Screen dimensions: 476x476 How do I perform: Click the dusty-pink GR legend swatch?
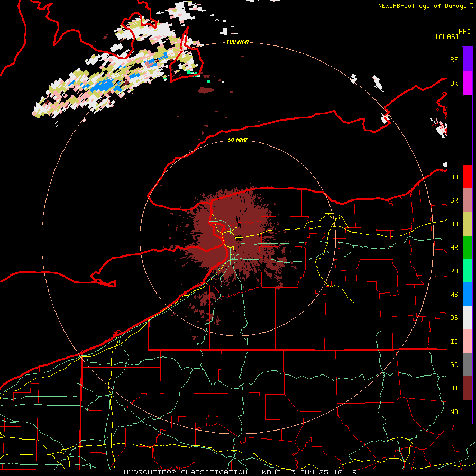coord(467,200)
